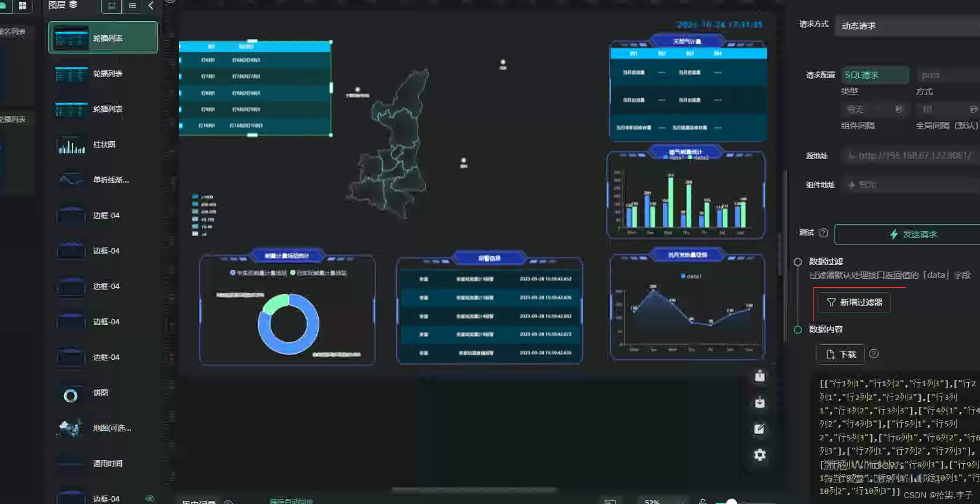The height and width of the screenshot is (504, 980).
Task: Click the right panel vertical scrollbar
Action: pyautogui.click(x=785, y=256)
